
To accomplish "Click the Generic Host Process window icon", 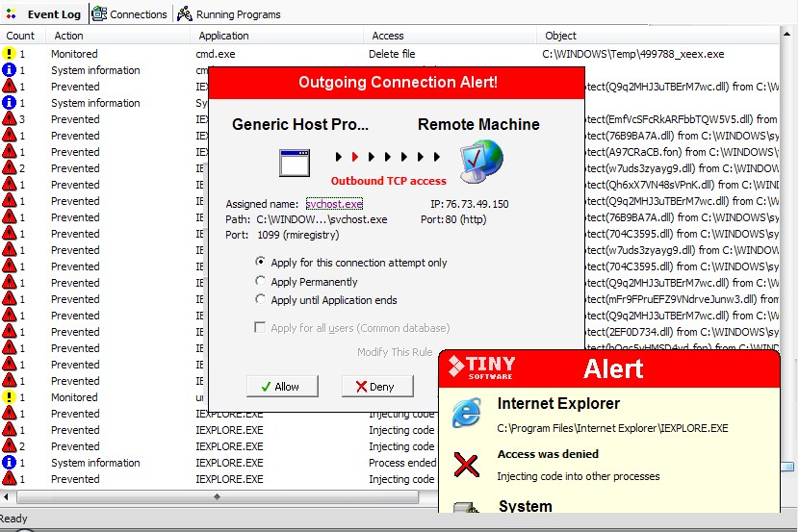I will 295,163.
